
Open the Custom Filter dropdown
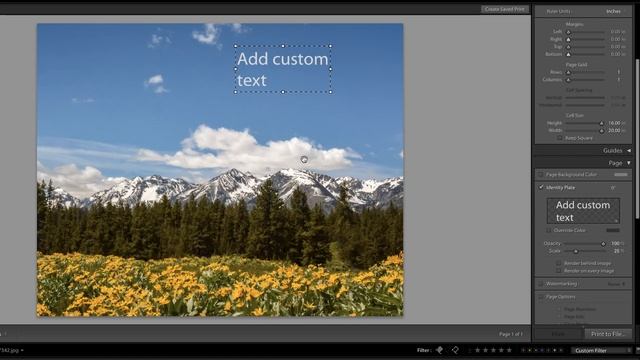click(601, 350)
